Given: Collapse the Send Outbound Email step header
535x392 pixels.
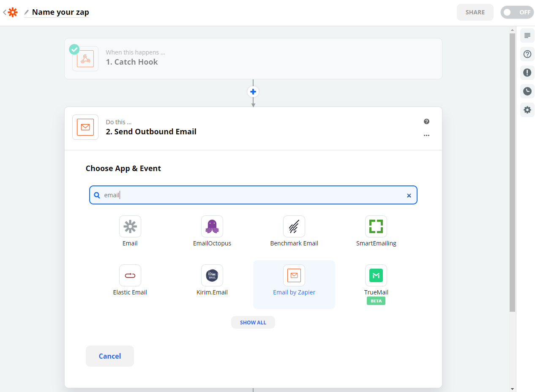Looking at the screenshot, I should coord(253,128).
